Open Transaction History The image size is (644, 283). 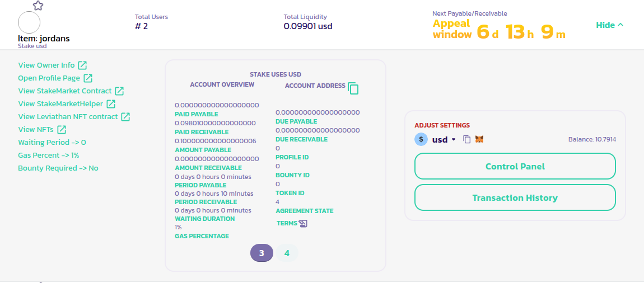click(x=515, y=197)
